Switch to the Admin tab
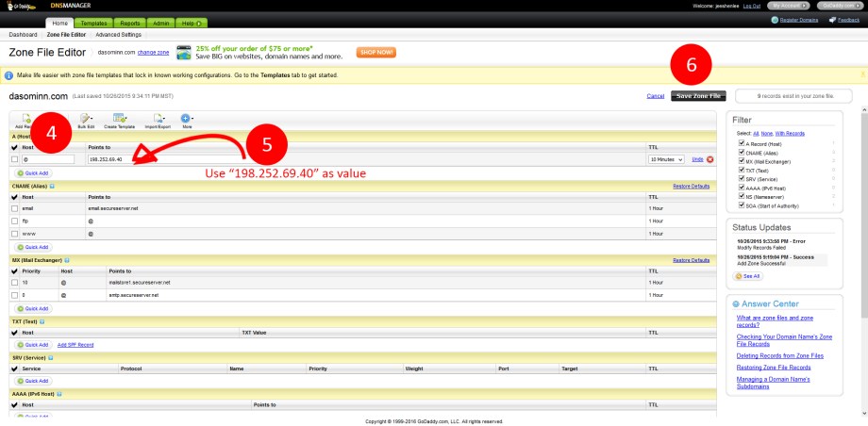Screen dimensions: 868x426 pos(161,24)
